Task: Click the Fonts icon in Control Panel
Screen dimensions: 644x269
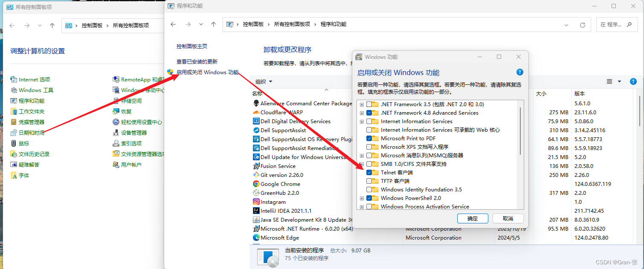Action: click(14, 175)
